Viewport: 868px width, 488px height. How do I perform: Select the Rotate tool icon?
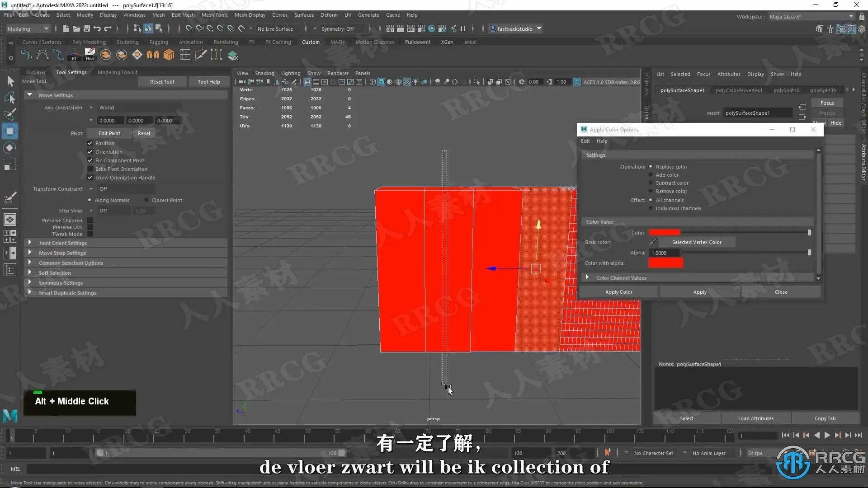click(10, 148)
